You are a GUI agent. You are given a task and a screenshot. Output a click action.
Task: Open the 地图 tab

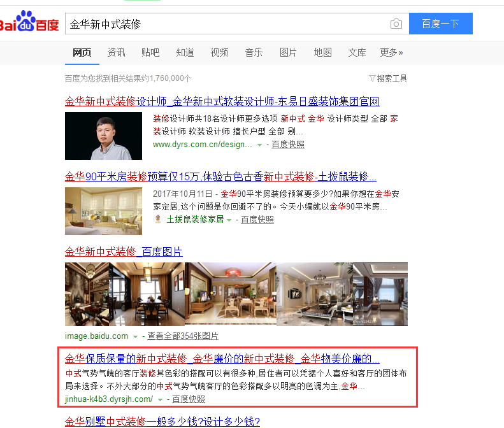(x=322, y=52)
